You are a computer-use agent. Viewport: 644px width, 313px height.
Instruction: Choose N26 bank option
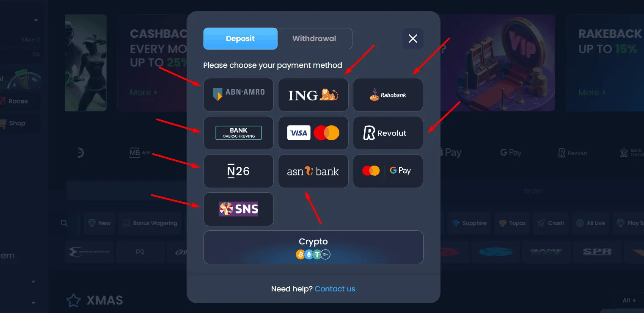point(238,171)
